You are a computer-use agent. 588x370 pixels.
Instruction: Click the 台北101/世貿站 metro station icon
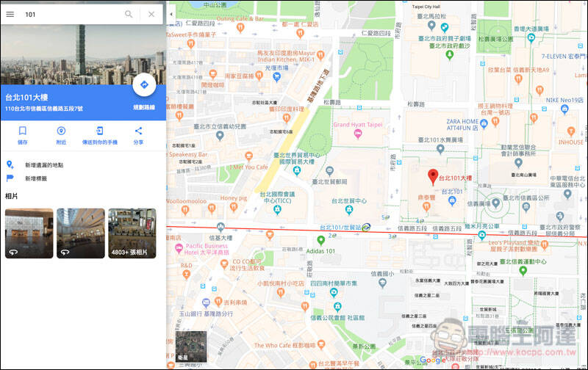pyautogui.click(x=366, y=228)
